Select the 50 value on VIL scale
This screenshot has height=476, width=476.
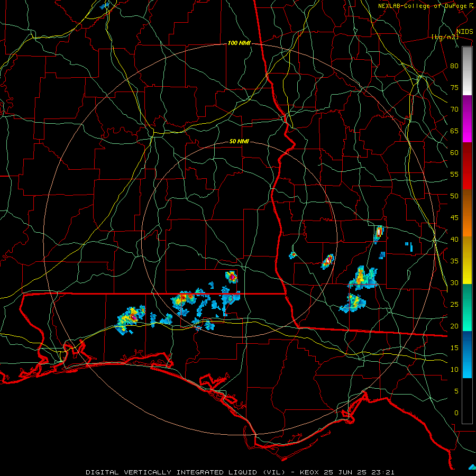[x=454, y=196]
